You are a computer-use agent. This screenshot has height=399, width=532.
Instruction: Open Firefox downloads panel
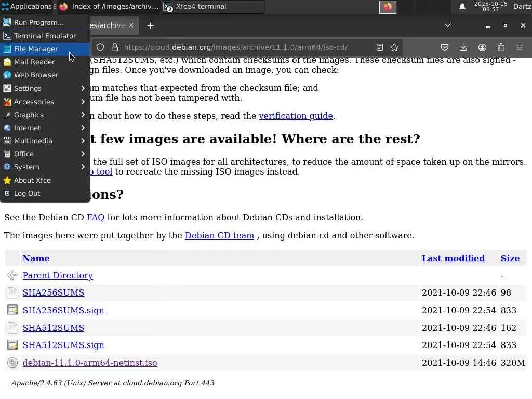(x=463, y=47)
